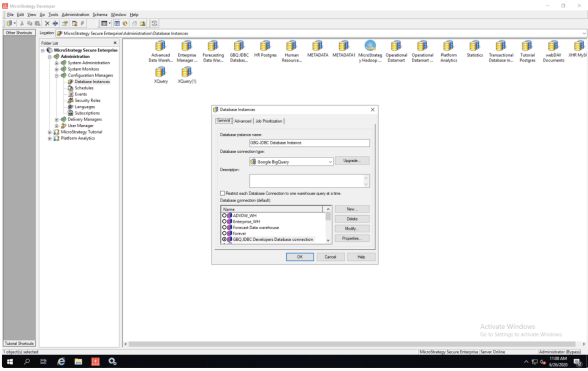Select the XQuery(1) database instance icon
The width and height of the screenshot is (588, 371).
pos(186,72)
